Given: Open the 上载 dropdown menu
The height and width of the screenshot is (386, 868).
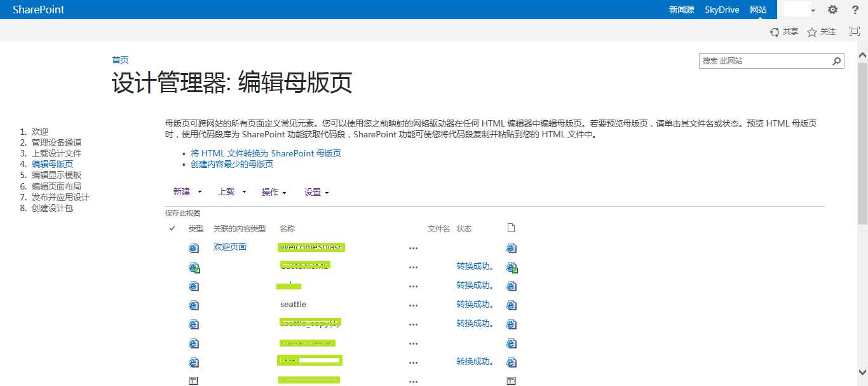Looking at the screenshot, I should pyautogui.click(x=232, y=191).
